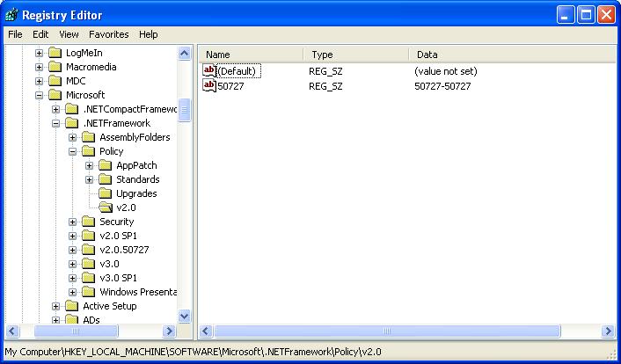Collapse the Policy key
Image resolution: width=621 pixels, height=364 pixels.
coord(72,151)
